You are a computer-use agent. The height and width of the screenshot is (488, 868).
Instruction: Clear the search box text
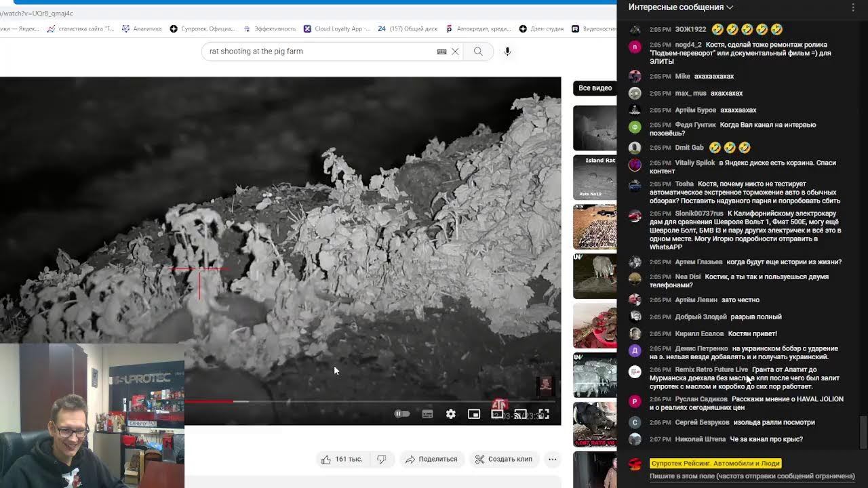tap(455, 52)
